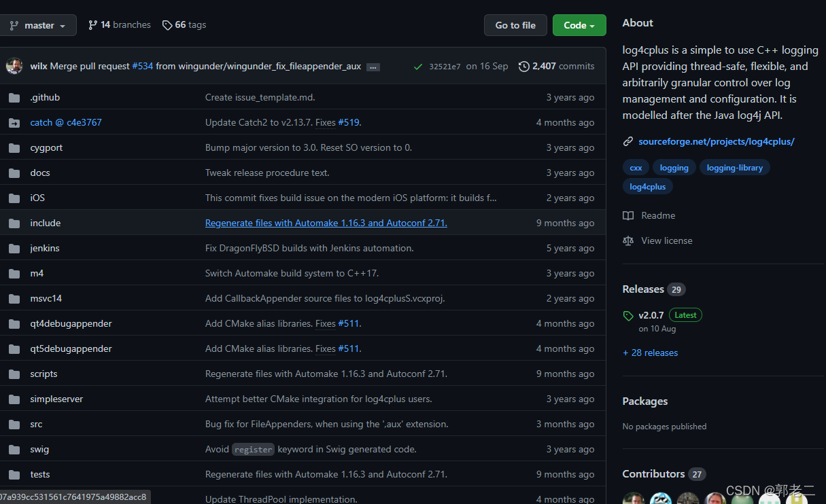The width and height of the screenshot is (826, 504).
Task: Click the tests folder icon
Action: [14, 475]
